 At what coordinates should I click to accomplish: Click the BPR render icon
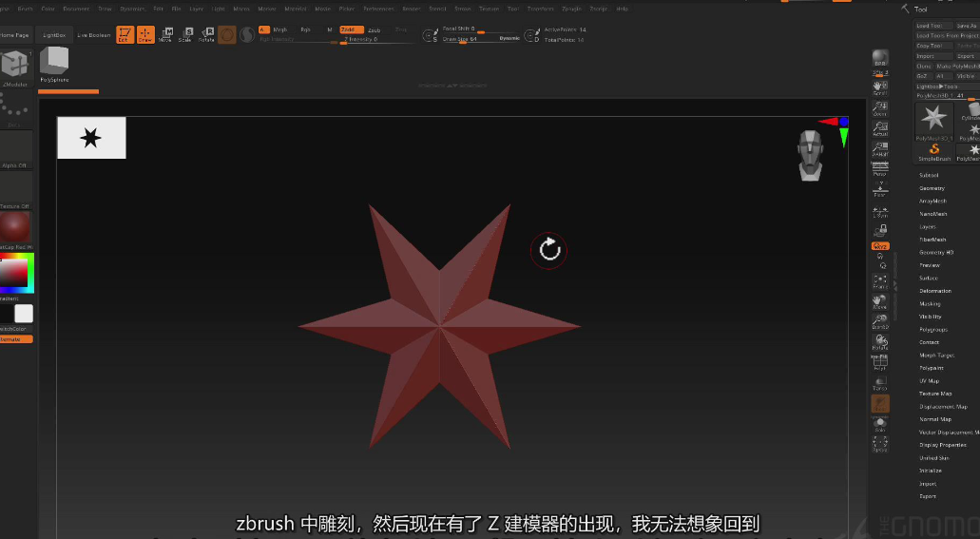880,58
